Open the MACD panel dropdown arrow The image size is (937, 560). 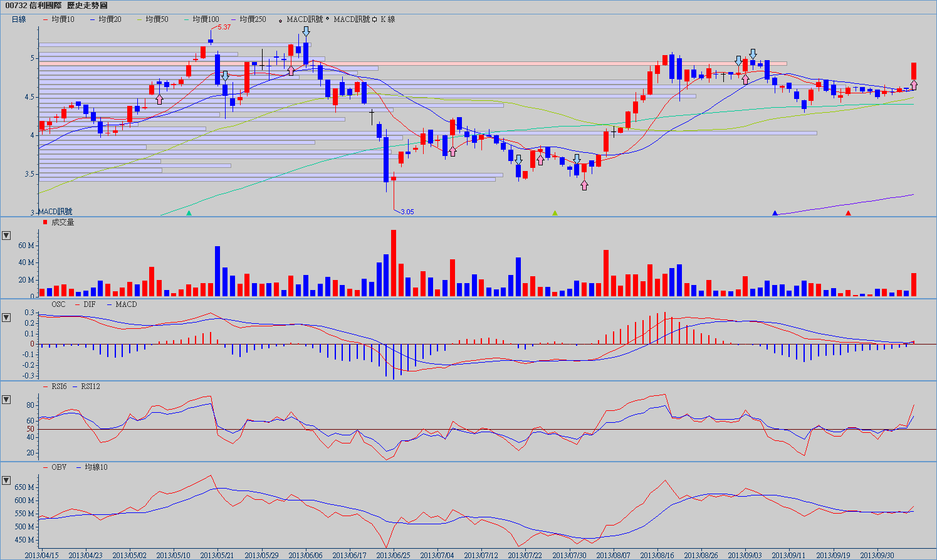(6, 318)
